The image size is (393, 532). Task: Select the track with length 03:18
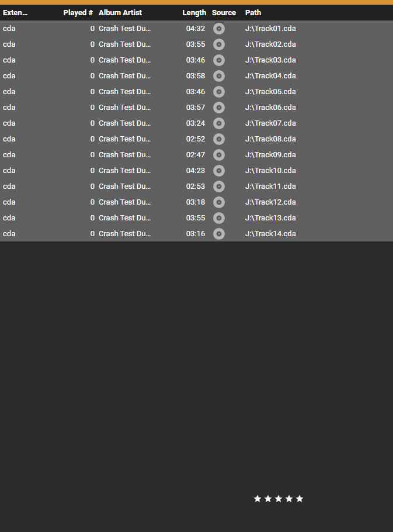click(x=196, y=202)
